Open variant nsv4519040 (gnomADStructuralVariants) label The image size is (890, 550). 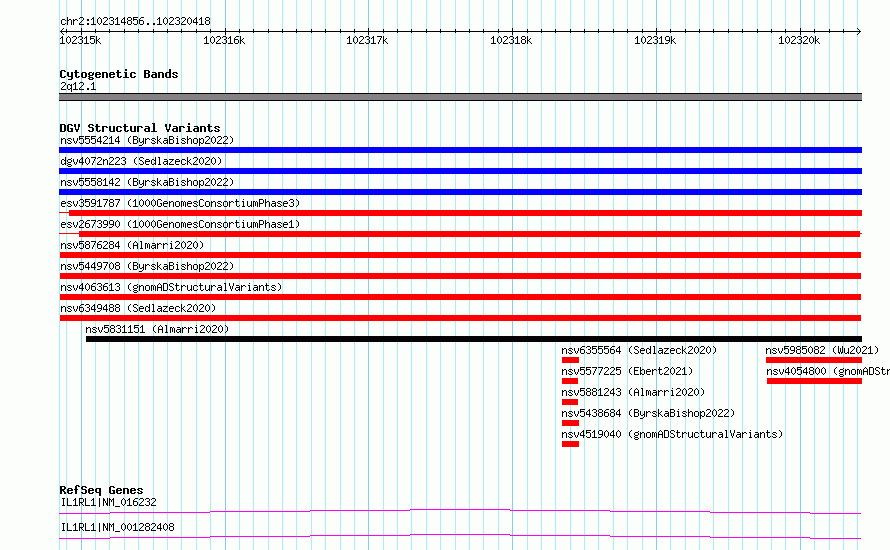672,434
